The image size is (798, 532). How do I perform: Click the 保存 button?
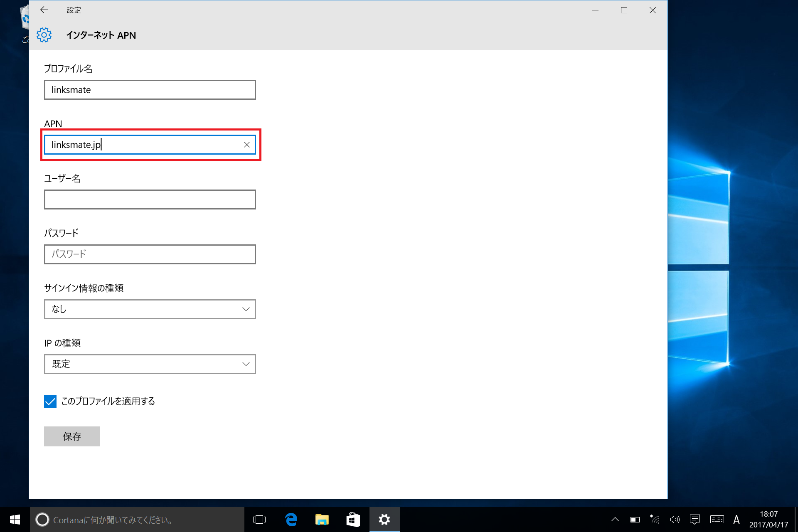pos(72,436)
